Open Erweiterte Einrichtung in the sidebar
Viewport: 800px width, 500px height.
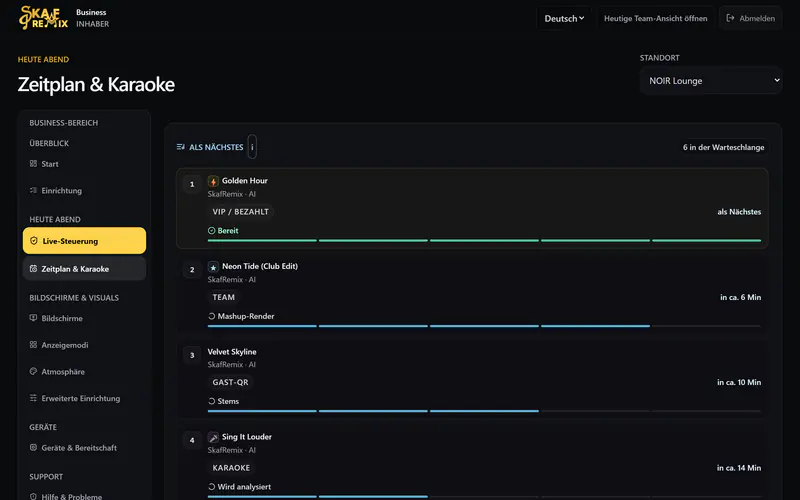(x=84, y=398)
